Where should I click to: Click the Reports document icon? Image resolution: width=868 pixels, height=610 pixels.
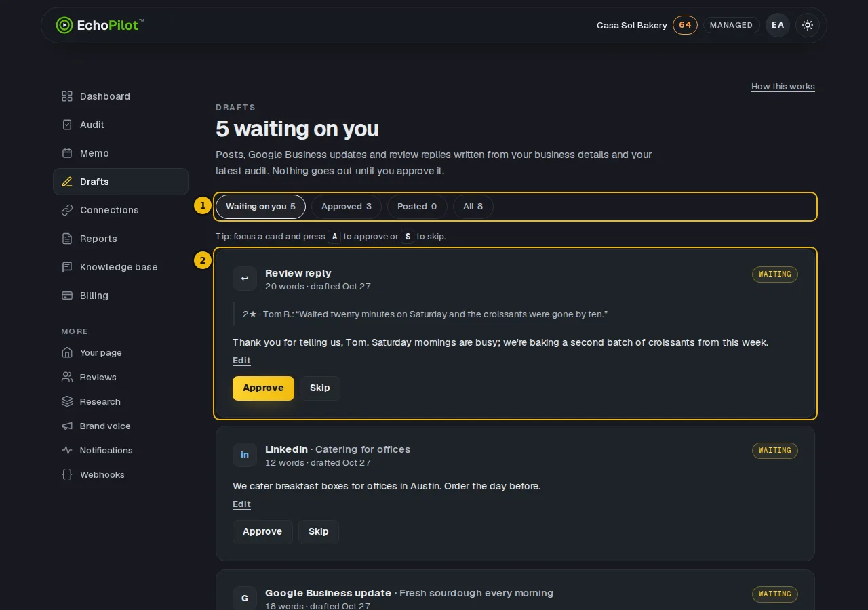click(x=67, y=239)
